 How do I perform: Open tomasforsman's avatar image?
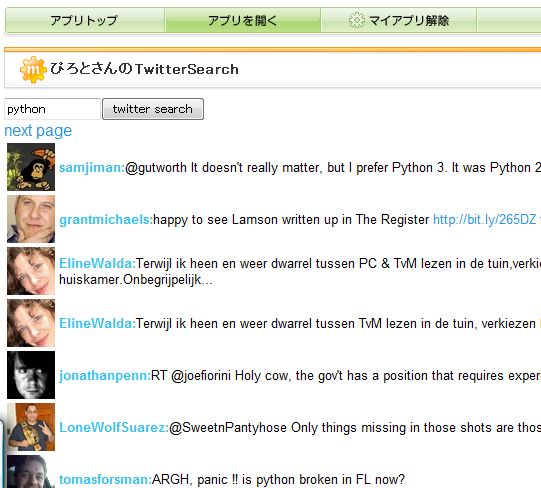point(31,472)
